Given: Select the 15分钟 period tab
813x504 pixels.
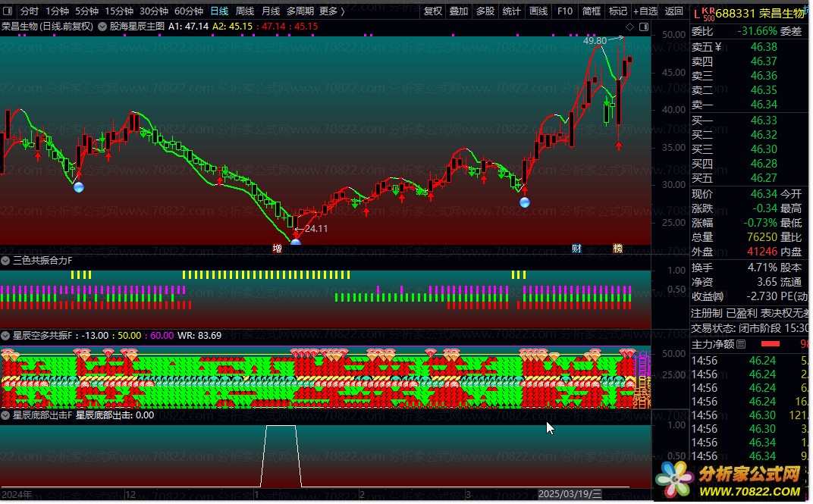Looking at the screenshot, I should click(x=119, y=11).
